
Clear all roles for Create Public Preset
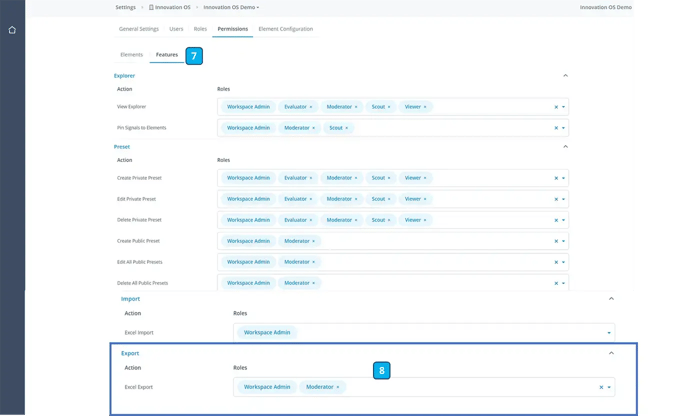click(556, 241)
